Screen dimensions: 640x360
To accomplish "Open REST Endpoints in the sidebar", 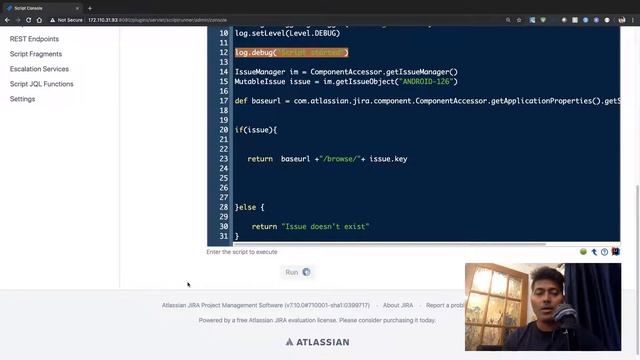I will tap(34, 39).
